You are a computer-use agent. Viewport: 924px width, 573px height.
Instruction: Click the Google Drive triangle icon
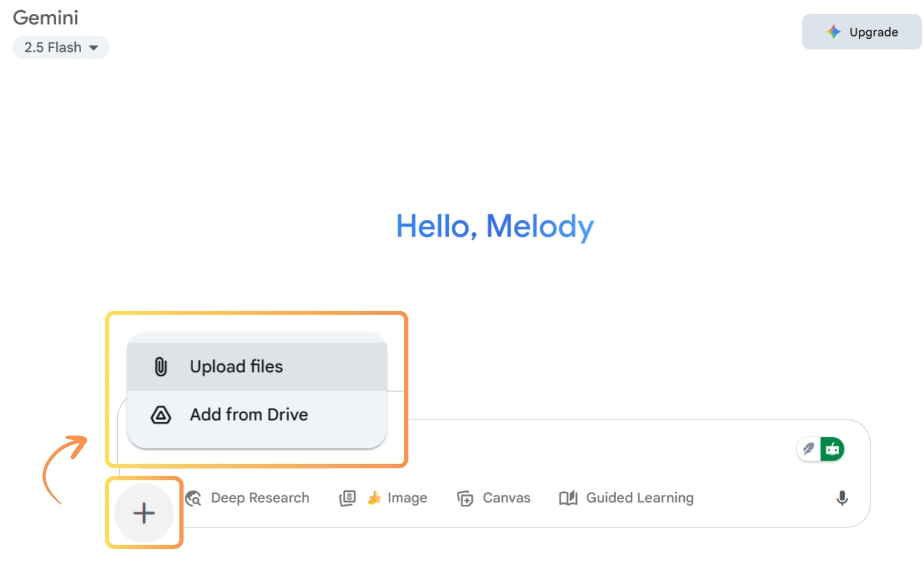coord(161,415)
